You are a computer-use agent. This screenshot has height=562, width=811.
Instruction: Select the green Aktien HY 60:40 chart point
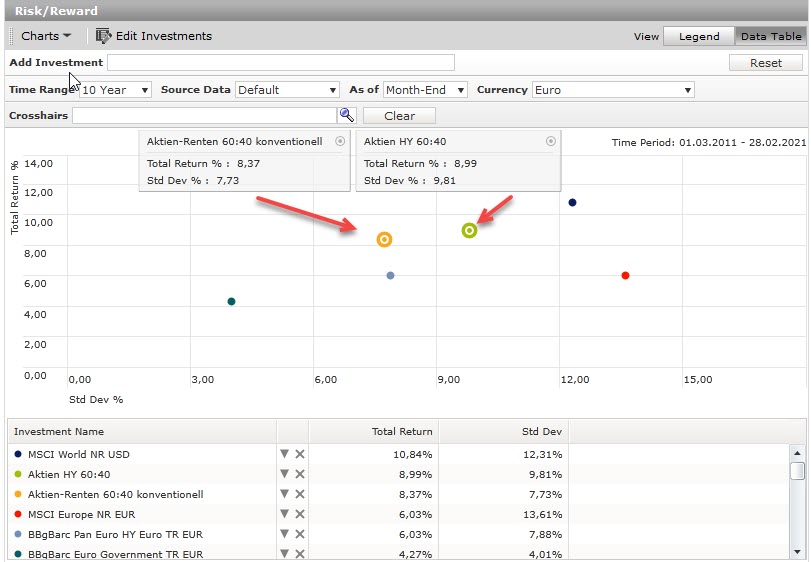coord(469,230)
